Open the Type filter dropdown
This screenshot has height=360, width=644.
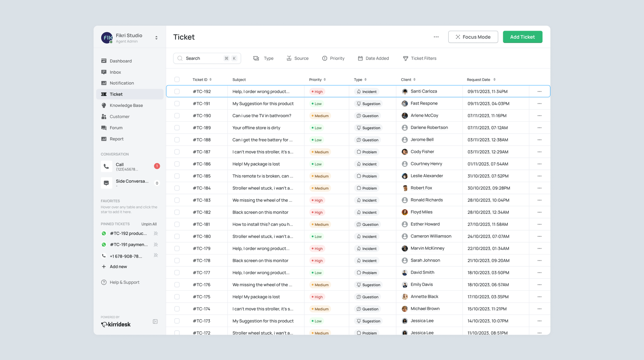(263, 58)
